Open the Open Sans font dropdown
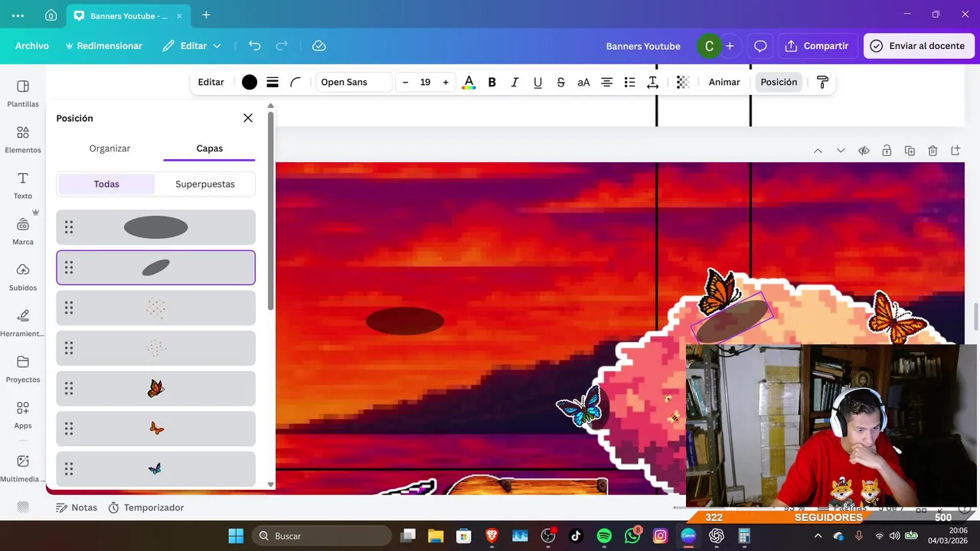The image size is (980, 551). click(x=354, y=82)
